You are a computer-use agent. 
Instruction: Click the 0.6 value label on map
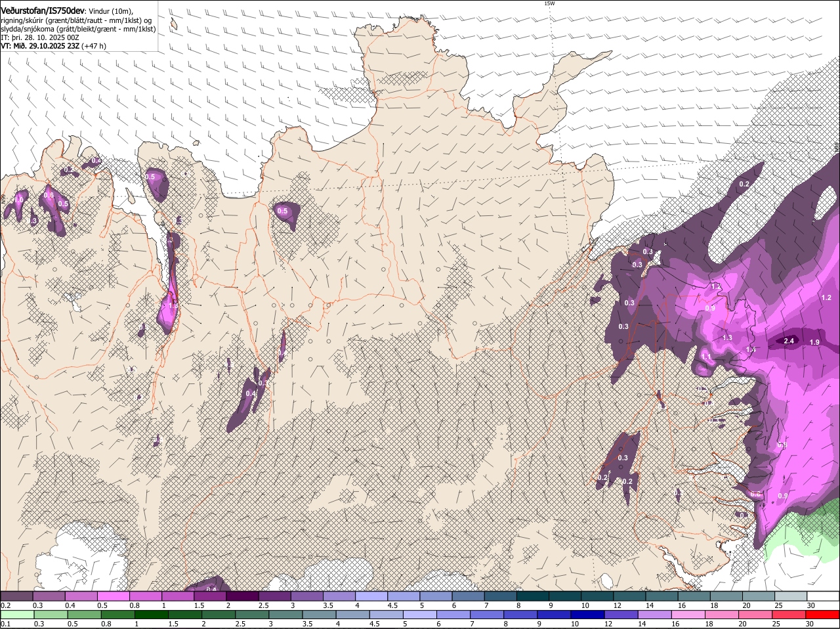click(x=49, y=195)
